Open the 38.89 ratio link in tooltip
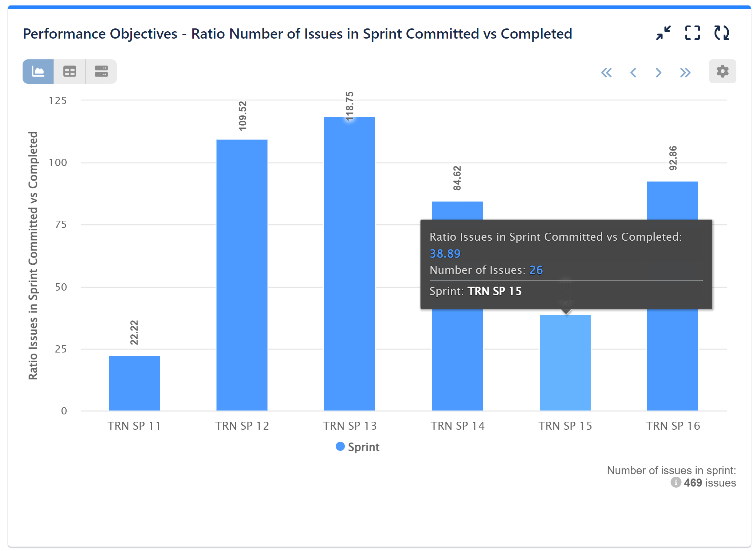Viewport: 756px width, 551px height. 445,253
